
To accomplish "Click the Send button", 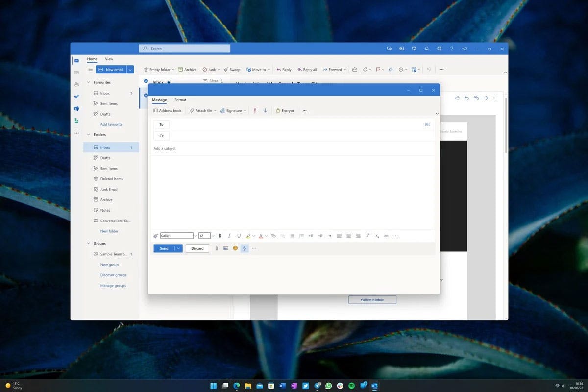I will click(164, 248).
